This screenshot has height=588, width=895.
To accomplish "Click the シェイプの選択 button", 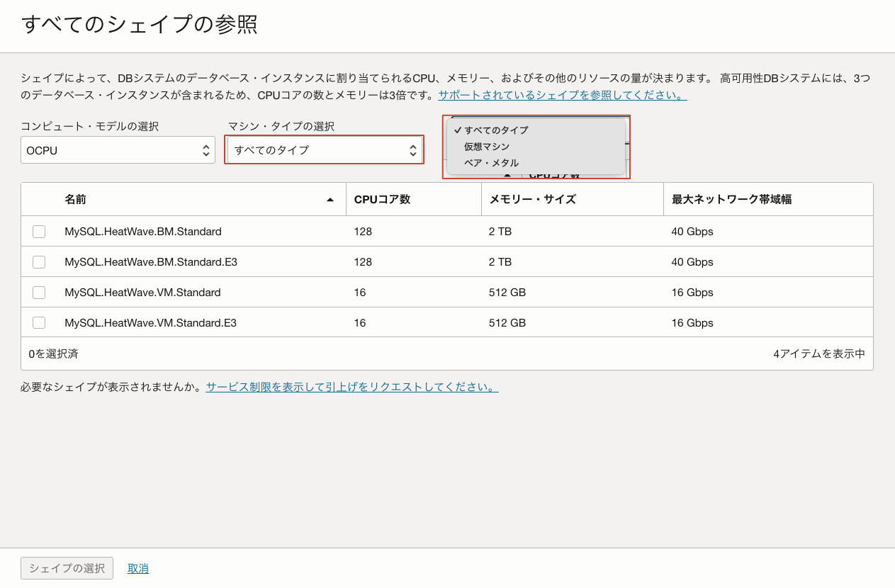I will pyautogui.click(x=67, y=568).
